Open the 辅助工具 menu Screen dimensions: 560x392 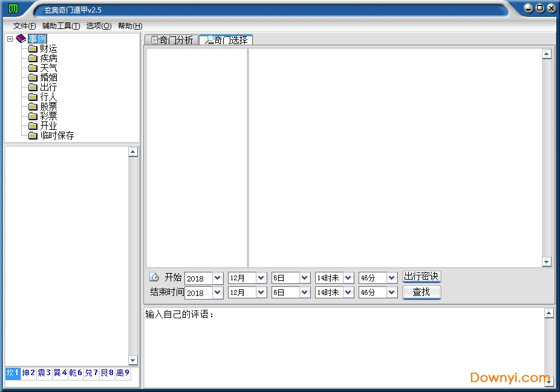pos(60,26)
